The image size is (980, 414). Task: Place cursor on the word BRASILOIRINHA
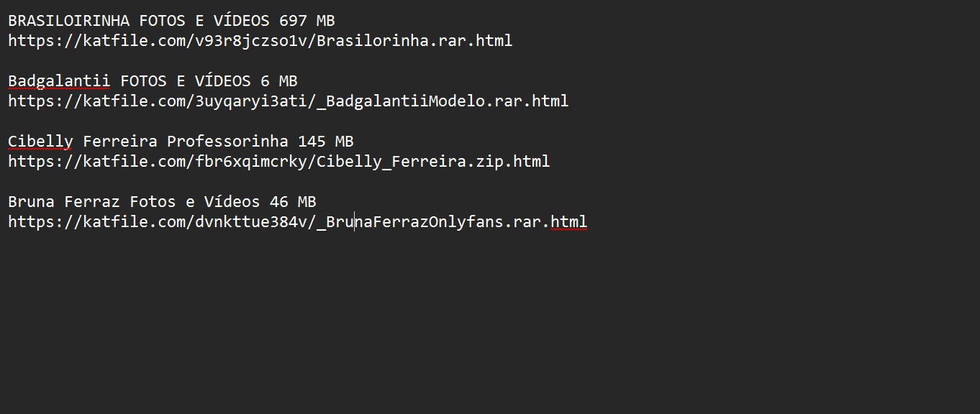pos(69,21)
